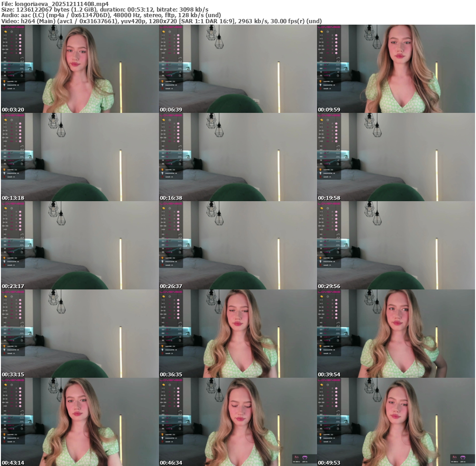Open the frame at 00:43:14
476x466 pixels.
[79, 422]
